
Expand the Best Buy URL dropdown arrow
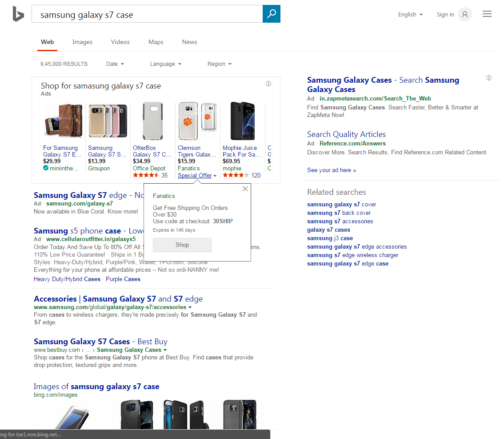165,350
